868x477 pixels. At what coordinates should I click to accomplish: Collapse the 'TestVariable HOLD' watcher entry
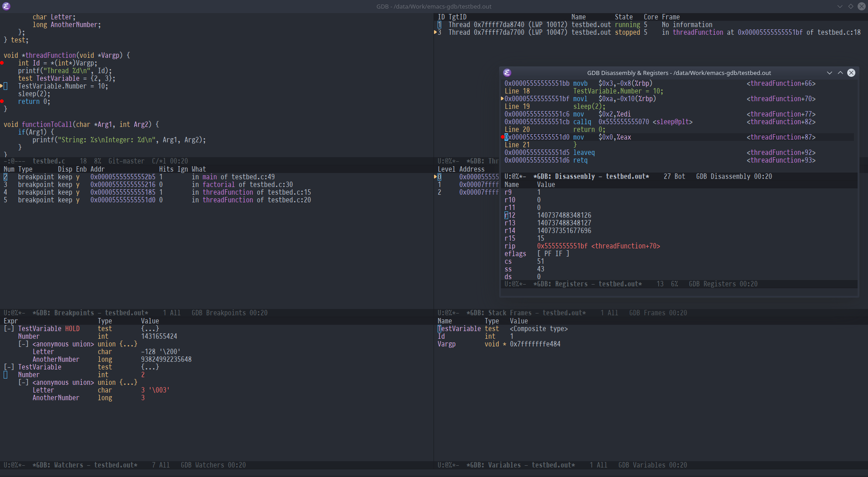pos(9,329)
